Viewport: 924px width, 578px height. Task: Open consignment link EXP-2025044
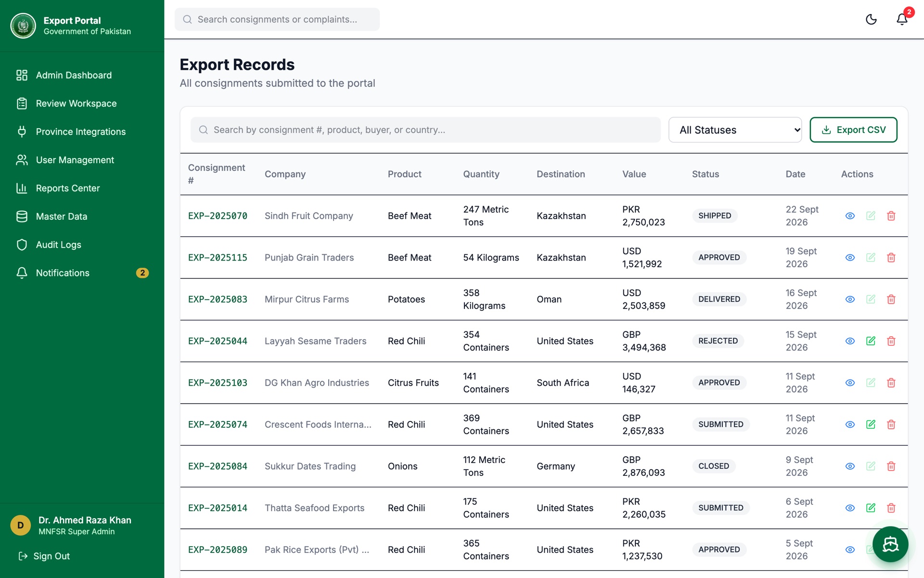pos(218,341)
